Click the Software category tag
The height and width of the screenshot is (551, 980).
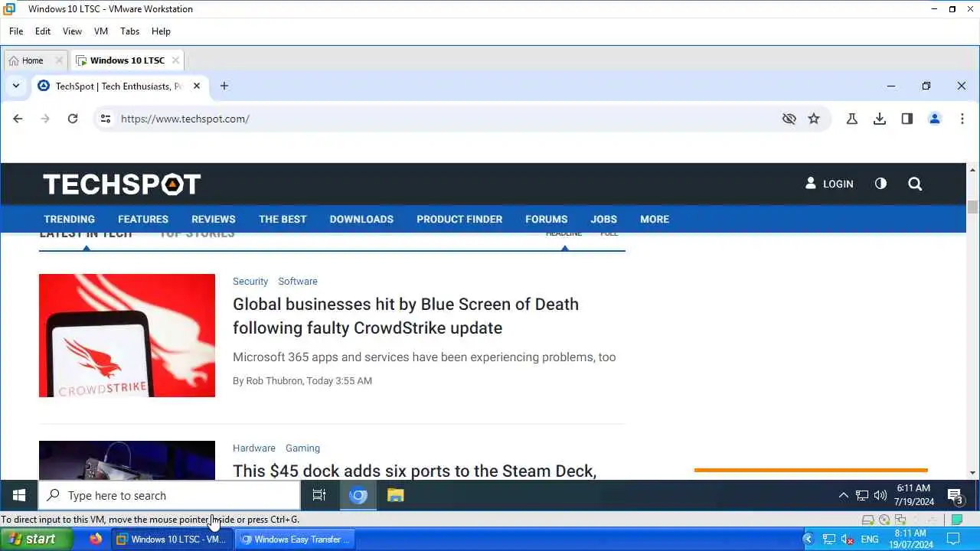pyautogui.click(x=298, y=282)
